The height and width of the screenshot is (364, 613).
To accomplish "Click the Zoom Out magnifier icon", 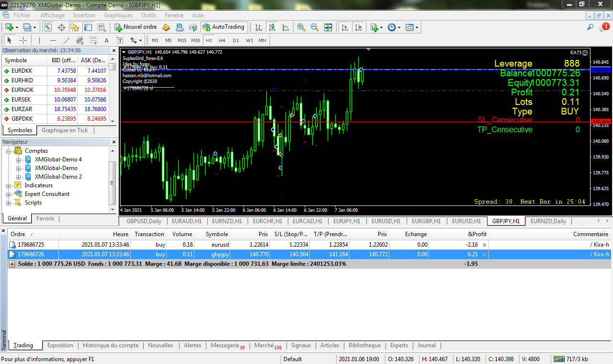I will tap(315, 27).
